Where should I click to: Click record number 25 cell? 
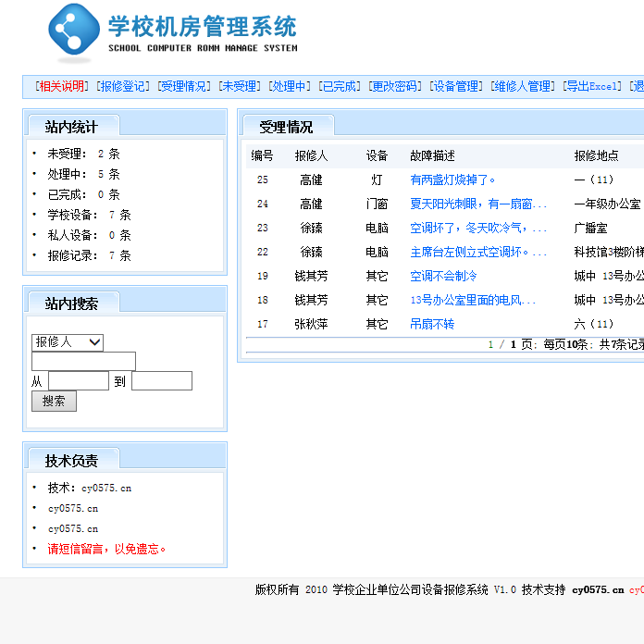[x=263, y=180]
